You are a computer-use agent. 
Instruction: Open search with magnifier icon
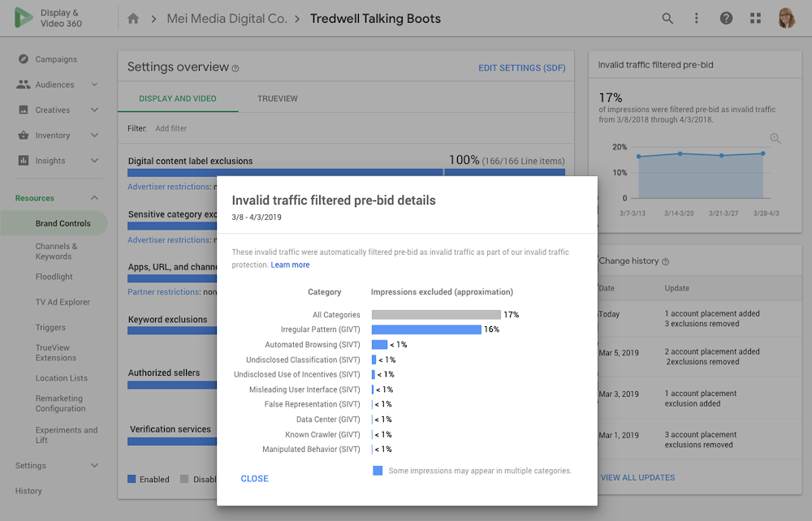pyautogui.click(x=667, y=19)
